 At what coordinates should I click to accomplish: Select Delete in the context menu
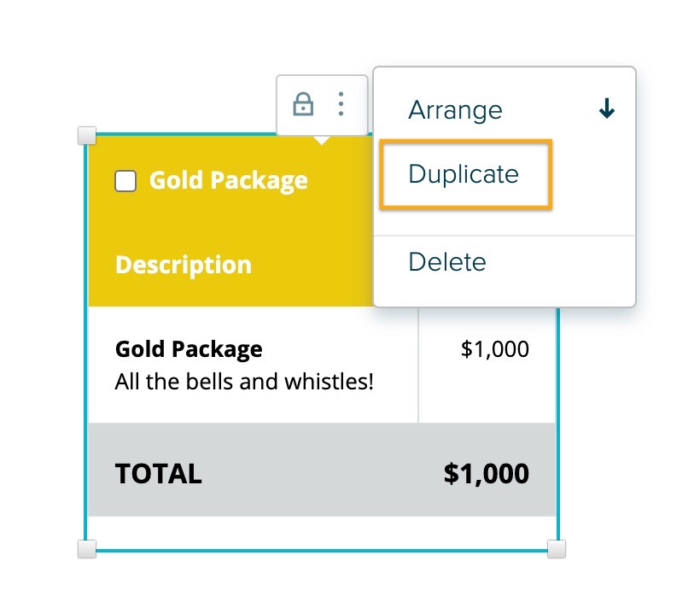click(447, 262)
